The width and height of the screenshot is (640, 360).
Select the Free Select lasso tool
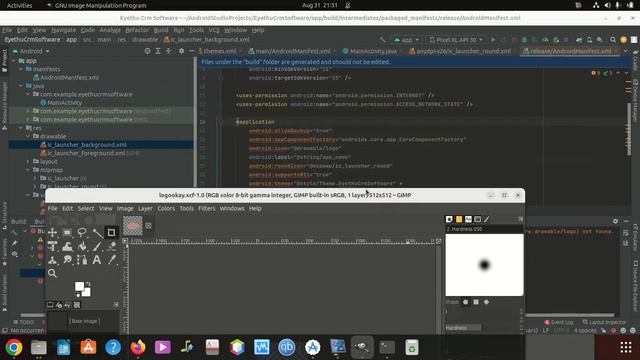pos(82,233)
